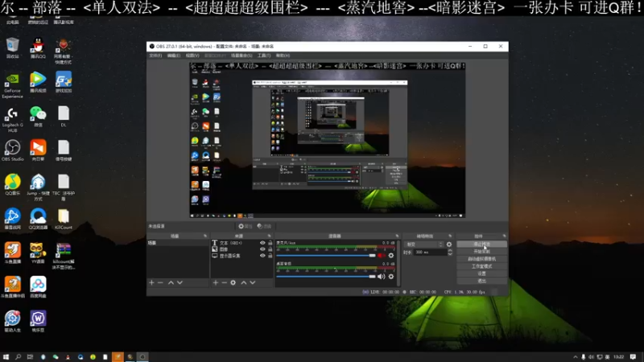Click 工作室模式 studio mode button
This screenshot has width=644, height=362.
[481, 266]
